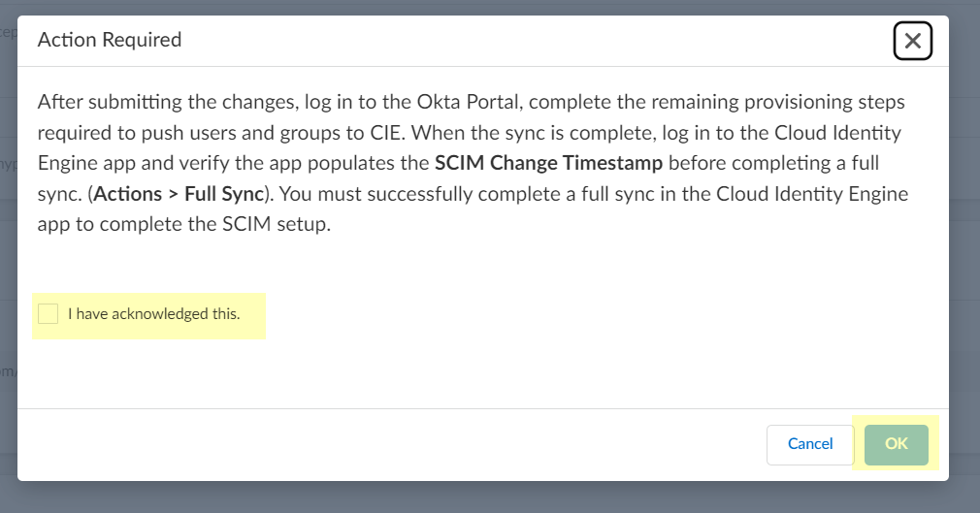Click empty footer area left of Cancel
The width and height of the screenshot is (980, 513).
point(388,444)
